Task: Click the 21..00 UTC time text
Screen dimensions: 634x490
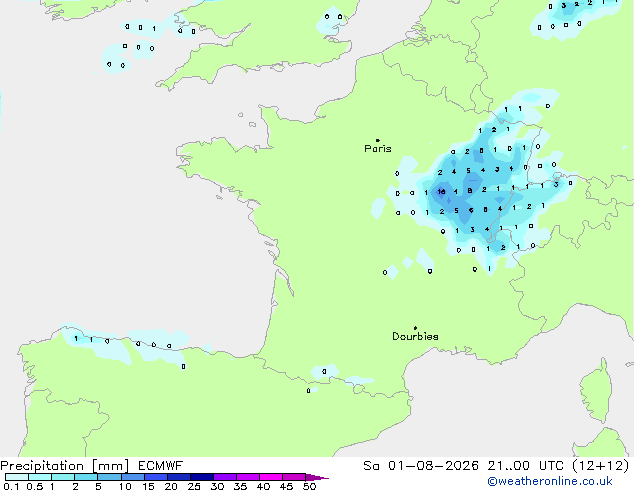Action: point(525,466)
